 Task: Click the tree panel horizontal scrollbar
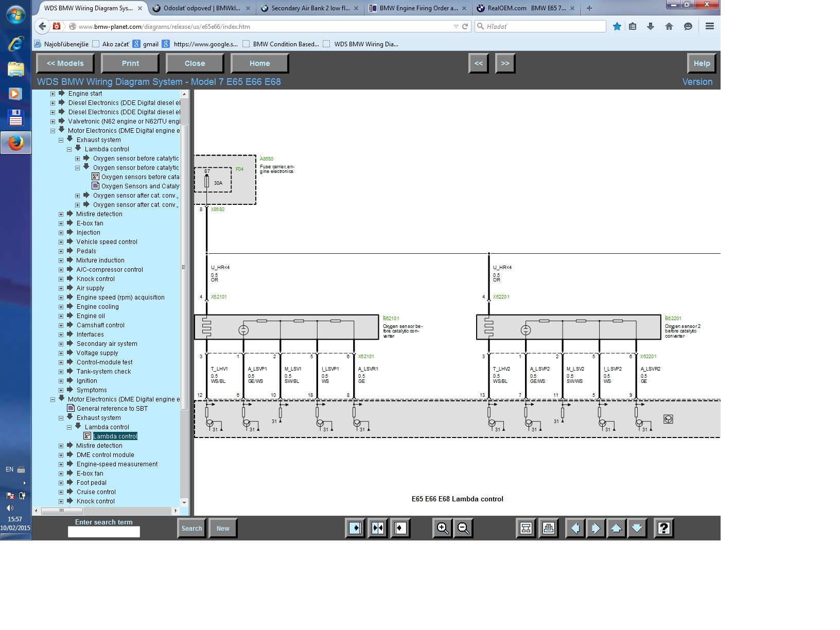(103, 511)
